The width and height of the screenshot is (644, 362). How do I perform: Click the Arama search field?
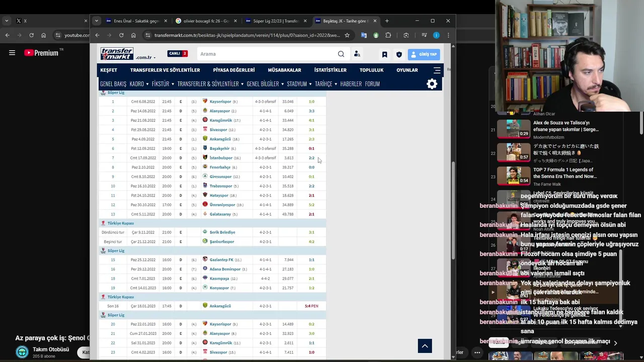click(267, 54)
